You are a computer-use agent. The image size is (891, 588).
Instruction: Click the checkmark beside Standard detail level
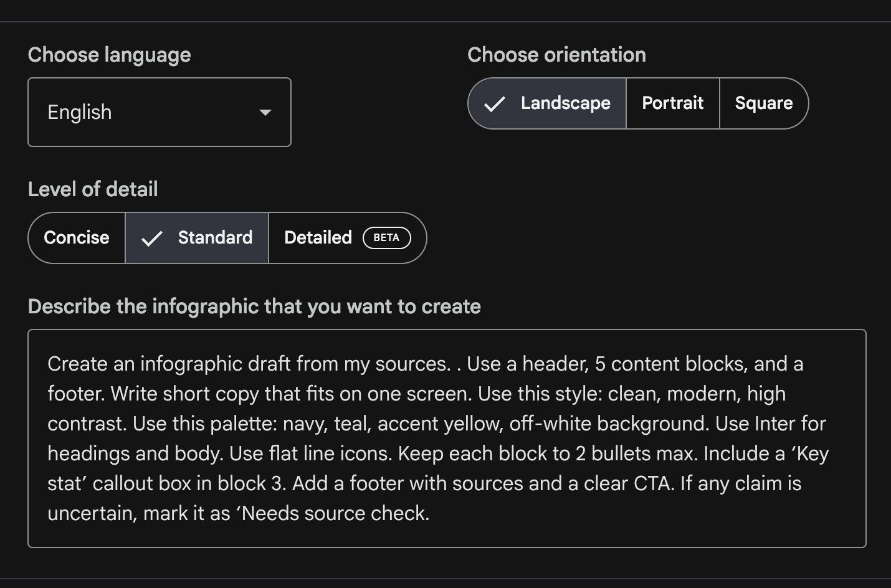click(x=151, y=238)
